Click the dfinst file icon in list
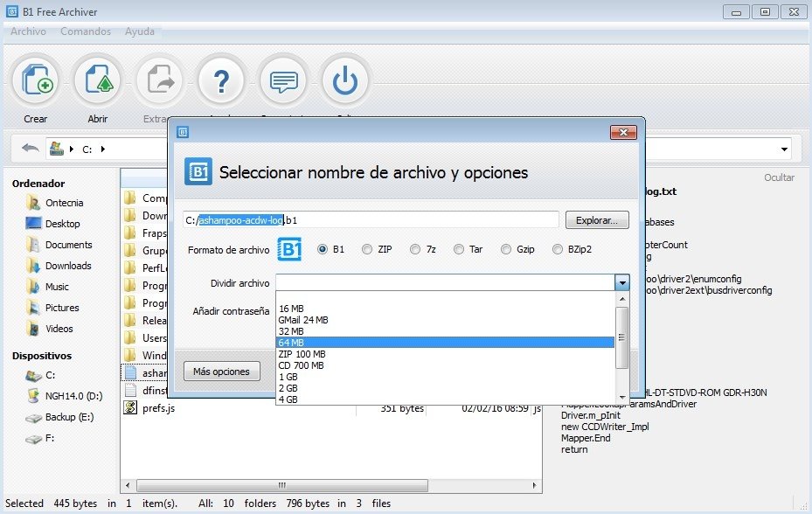812x514 pixels. coord(130,390)
